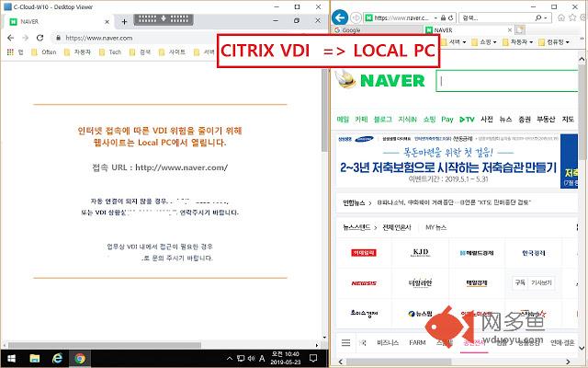Viewport: 588px width, 368px height.
Task: Open IE Favorites via the star icon
Action: pyautogui.click(x=572, y=17)
